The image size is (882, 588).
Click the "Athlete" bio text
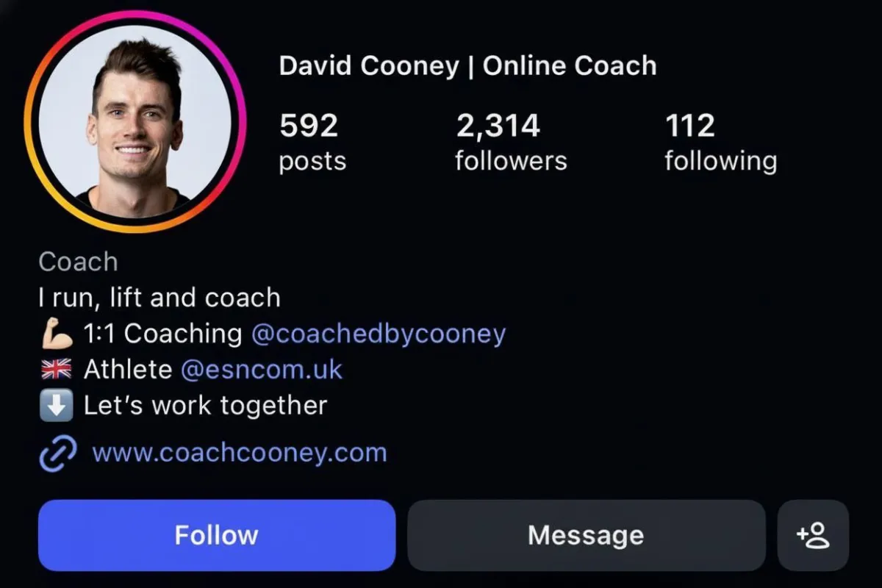tap(128, 369)
